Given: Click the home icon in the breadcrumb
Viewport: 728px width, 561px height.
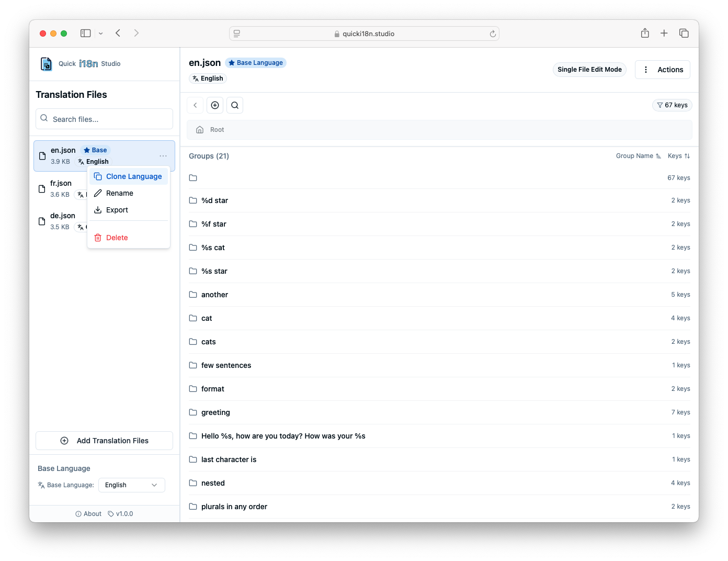Looking at the screenshot, I should point(200,129).
